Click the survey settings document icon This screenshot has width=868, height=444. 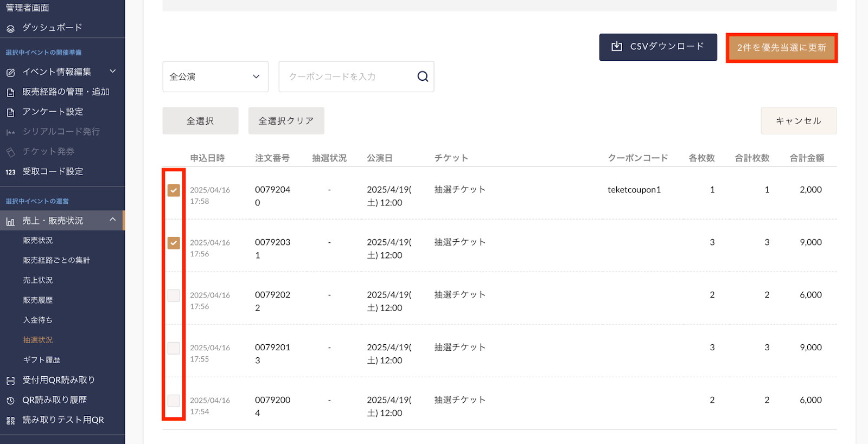click(x=10, y=112)
